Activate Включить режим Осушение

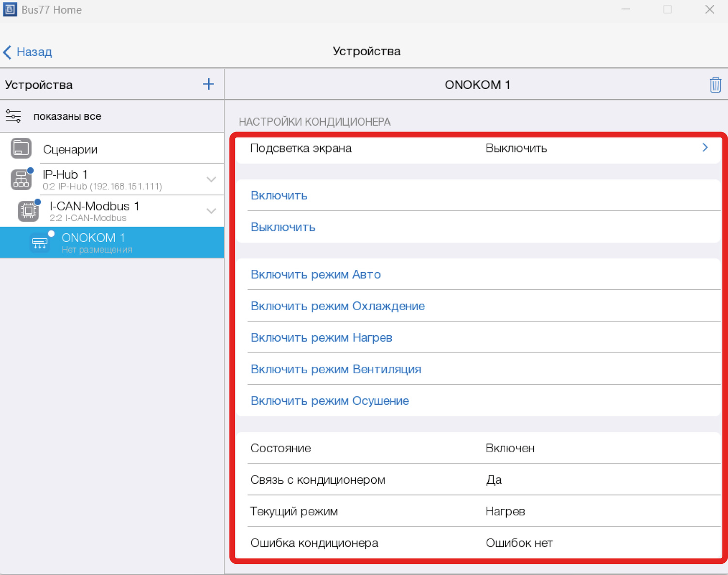tap(330, 401)
